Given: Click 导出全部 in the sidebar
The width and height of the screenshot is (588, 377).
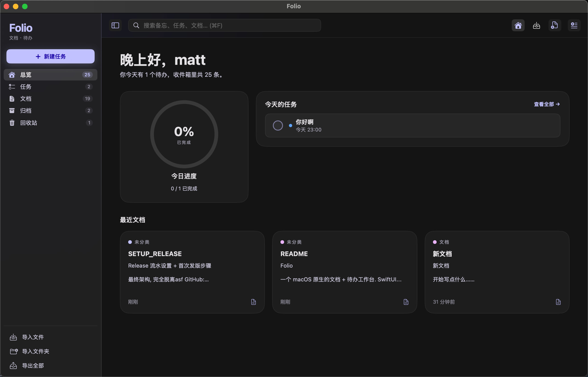Looking at the screenshot, I should tap(33, 366).
